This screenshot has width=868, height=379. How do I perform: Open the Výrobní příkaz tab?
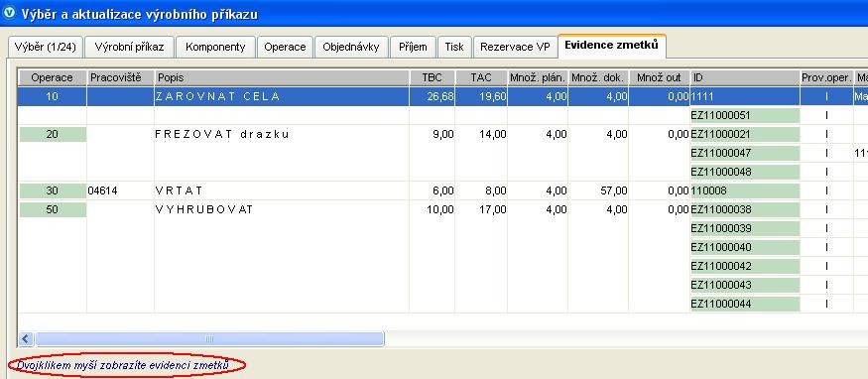click(130, 47)
